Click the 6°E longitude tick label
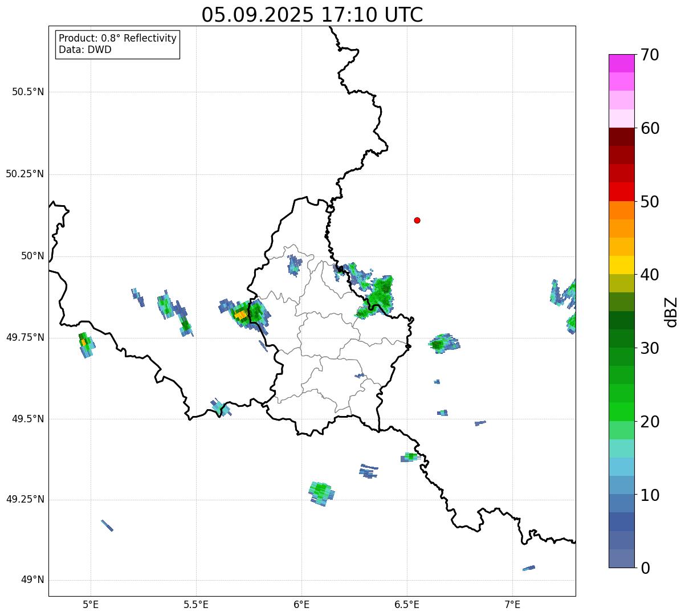The height and width of the screenshot is (616, 685). pyautogui.click(x=301, y=604)
